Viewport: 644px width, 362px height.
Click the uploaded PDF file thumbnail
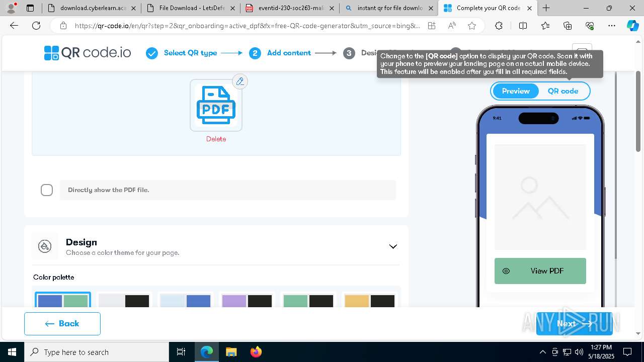[x=216, y=105]
